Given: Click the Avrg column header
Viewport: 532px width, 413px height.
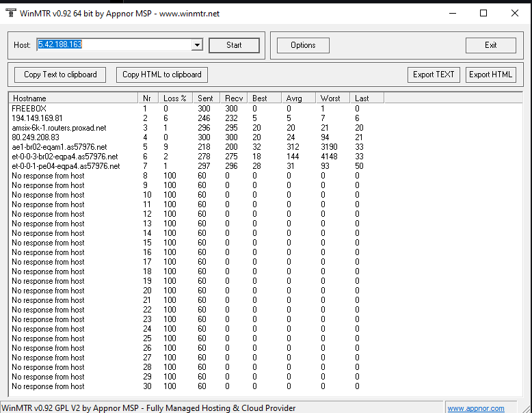Looking at the screenshot, I should click(x=299, y=98).
